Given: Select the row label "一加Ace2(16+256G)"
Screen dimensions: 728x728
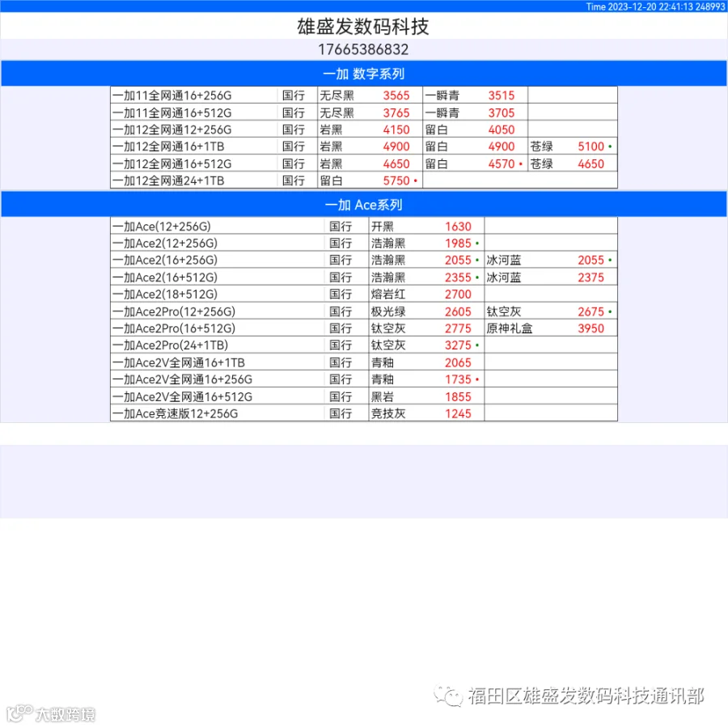Looking at the screenshot, I should pyautogui.click(x=165, y=260).
